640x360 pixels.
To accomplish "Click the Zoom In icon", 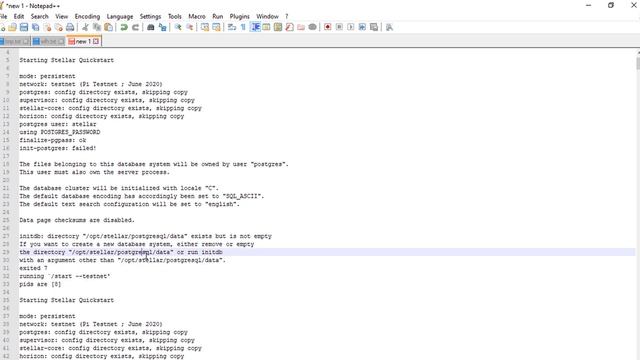I will coord(178,27).
